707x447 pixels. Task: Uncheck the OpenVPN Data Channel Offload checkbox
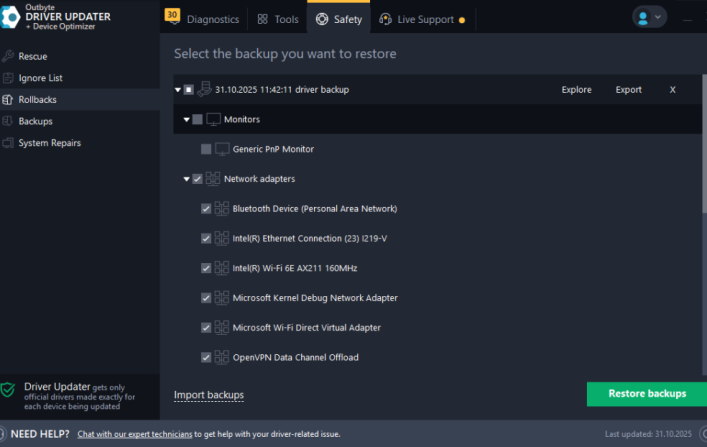206,357
